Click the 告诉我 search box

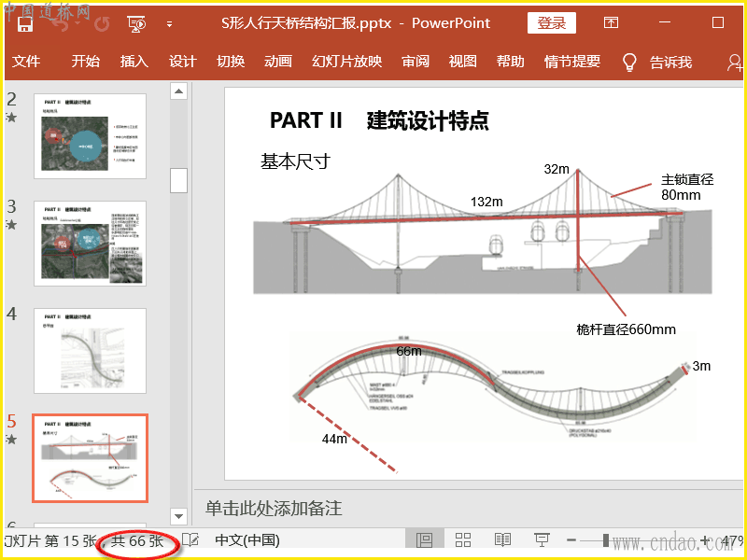[670, 62]
